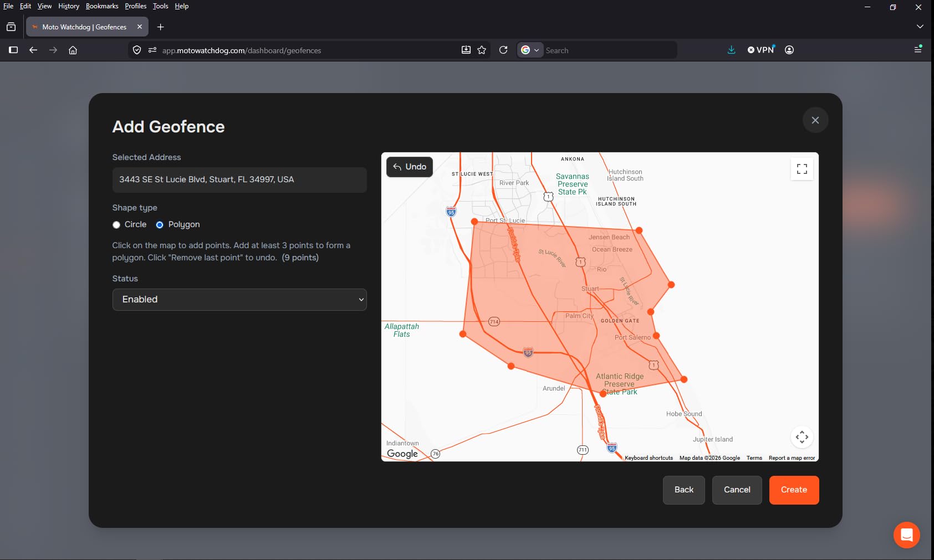
Task: Bookmark this page with the star
Action: click(482, 50)
